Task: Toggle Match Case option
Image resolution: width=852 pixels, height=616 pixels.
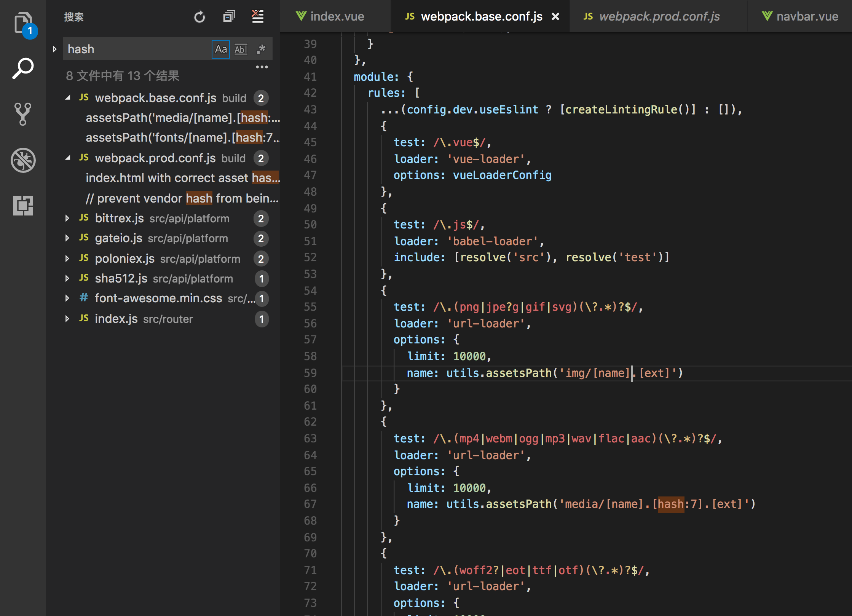Action: (221, 49)
